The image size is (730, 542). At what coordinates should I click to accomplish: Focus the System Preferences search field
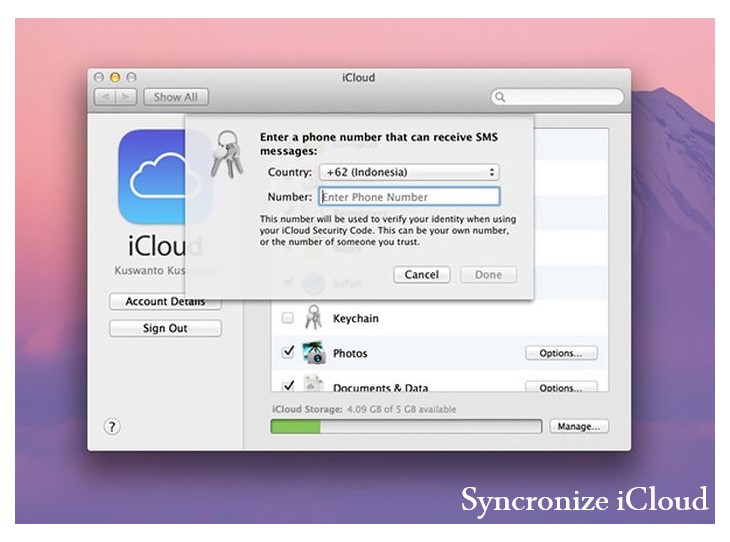[557, 97]
